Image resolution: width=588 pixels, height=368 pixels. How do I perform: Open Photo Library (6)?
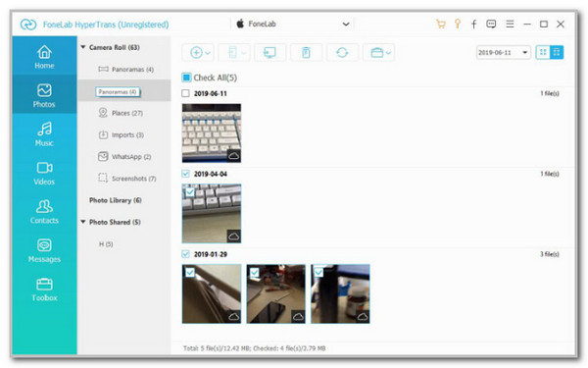pyautogui.click(x=116, y=200)
